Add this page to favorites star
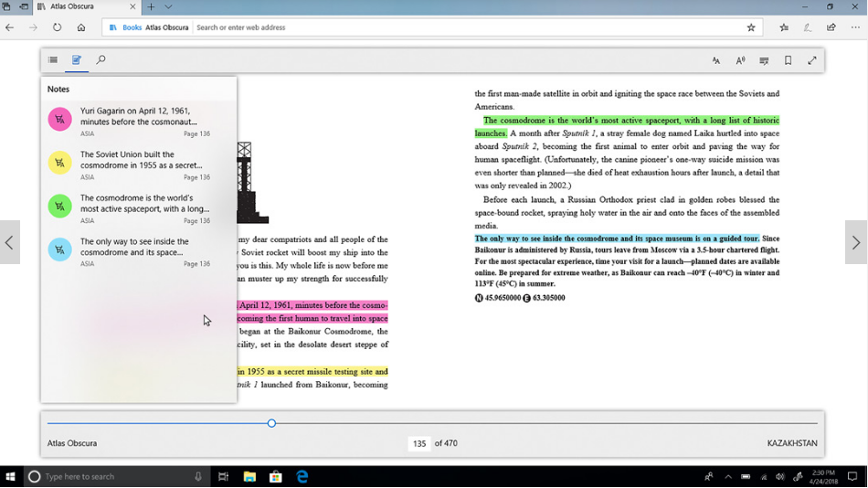Image resolution: width=868 pixels, height=488 pixels. coord(751,27)
